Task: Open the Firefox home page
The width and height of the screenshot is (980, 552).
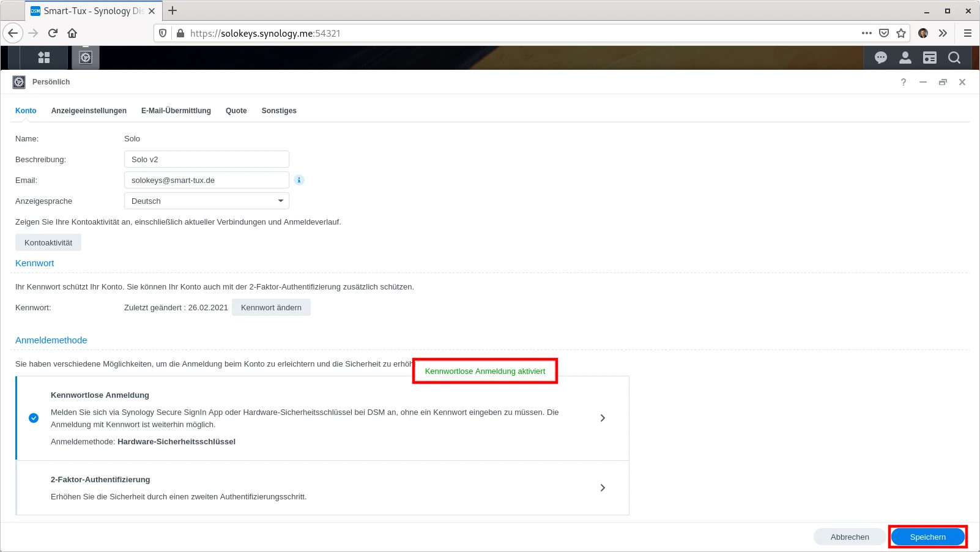Action: (x=72, y=33)
